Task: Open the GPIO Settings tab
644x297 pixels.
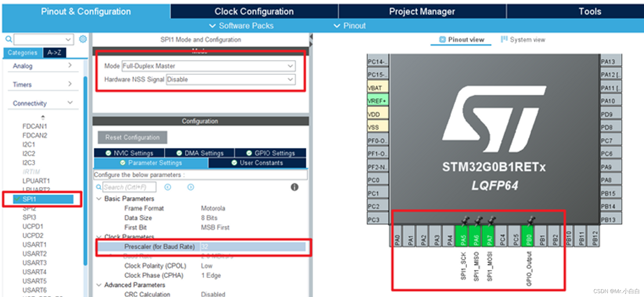Action: (x=270, y=153)
